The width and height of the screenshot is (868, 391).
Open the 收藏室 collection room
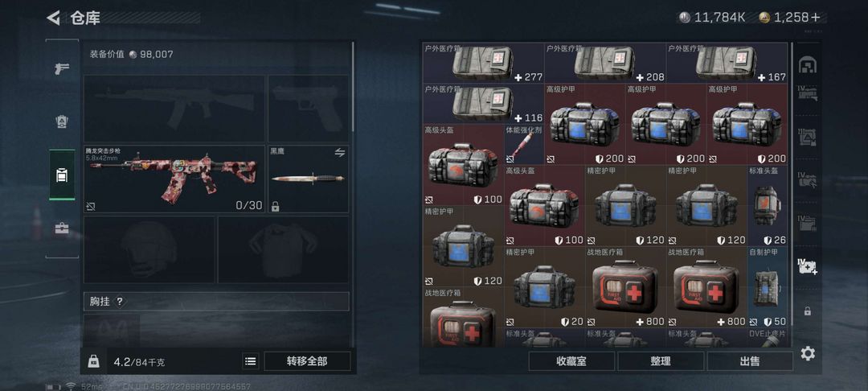571,361
